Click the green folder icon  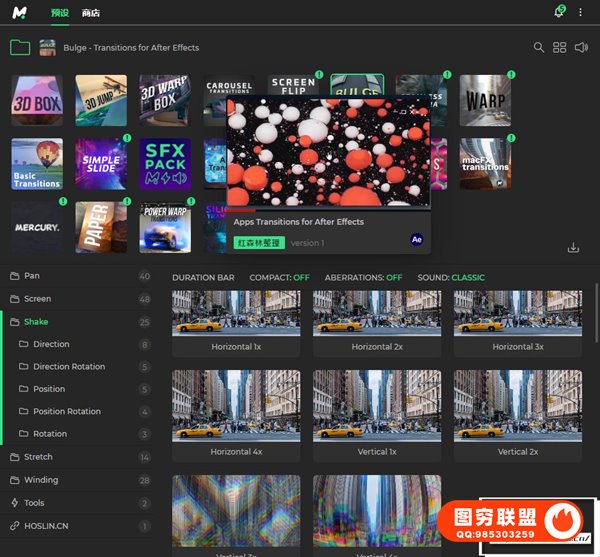pyautogui.click(x=19, y=47)
